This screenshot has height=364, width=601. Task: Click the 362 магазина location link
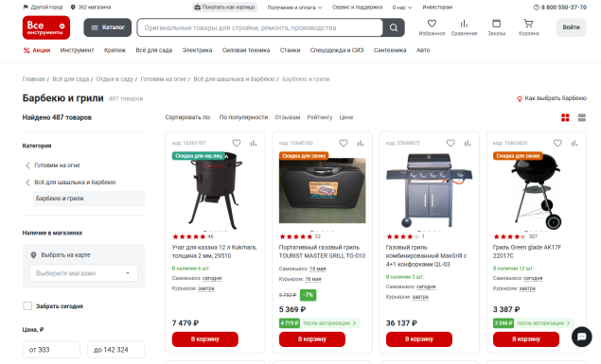pos(91,8)
